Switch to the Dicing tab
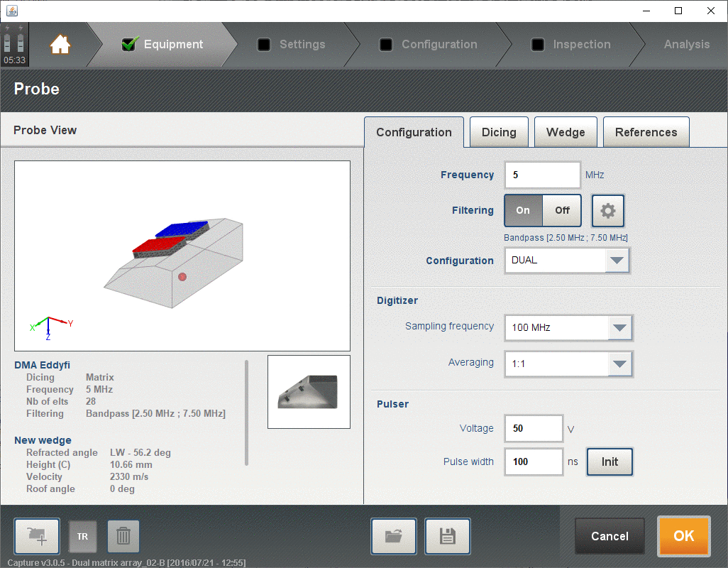Viewport: 728px width, 568px height. click(499, 132)
